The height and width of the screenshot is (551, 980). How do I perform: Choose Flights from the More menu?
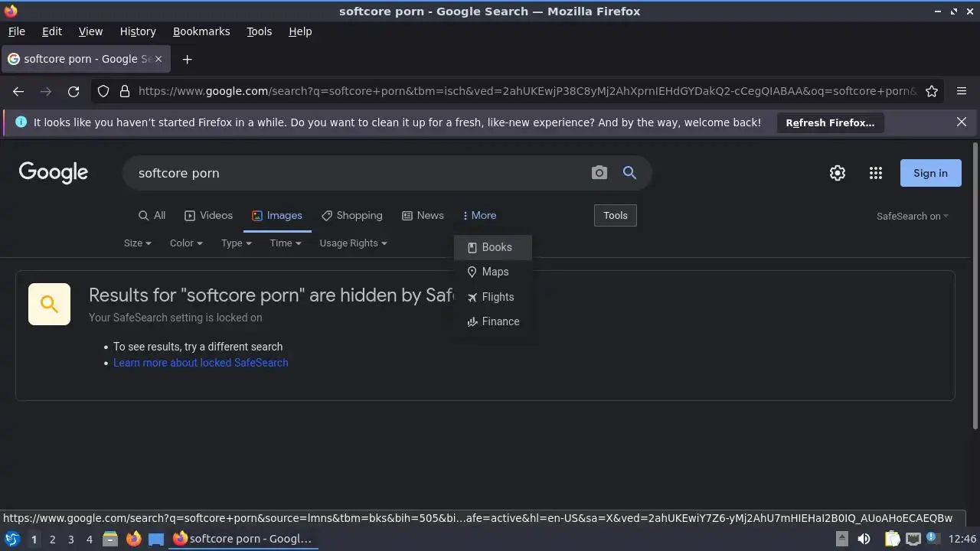click(492, 297)
